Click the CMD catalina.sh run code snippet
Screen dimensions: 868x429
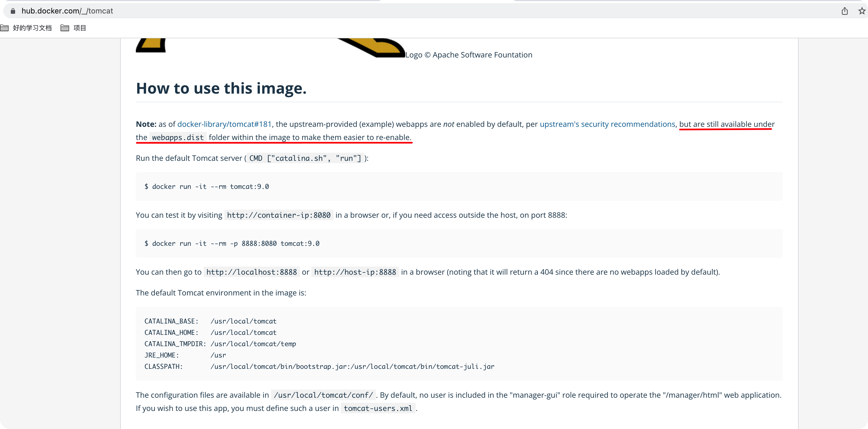click(x=305, y=158)
